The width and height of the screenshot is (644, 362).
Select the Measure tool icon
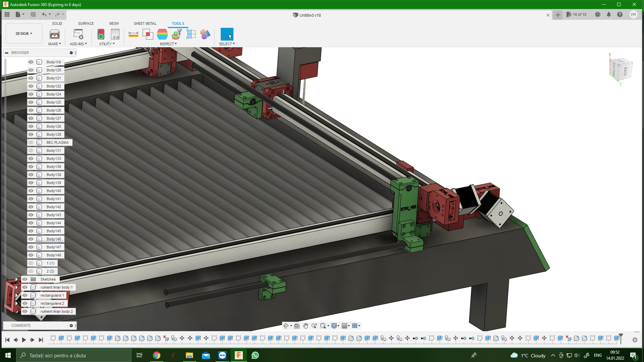(133, 34)
